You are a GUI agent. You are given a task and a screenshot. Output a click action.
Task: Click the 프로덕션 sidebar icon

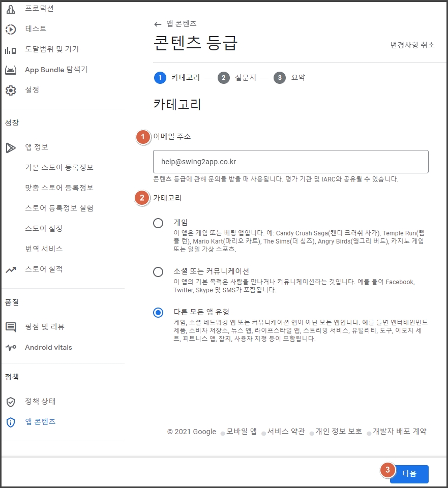pyautogui.click(x=11, y=9)
